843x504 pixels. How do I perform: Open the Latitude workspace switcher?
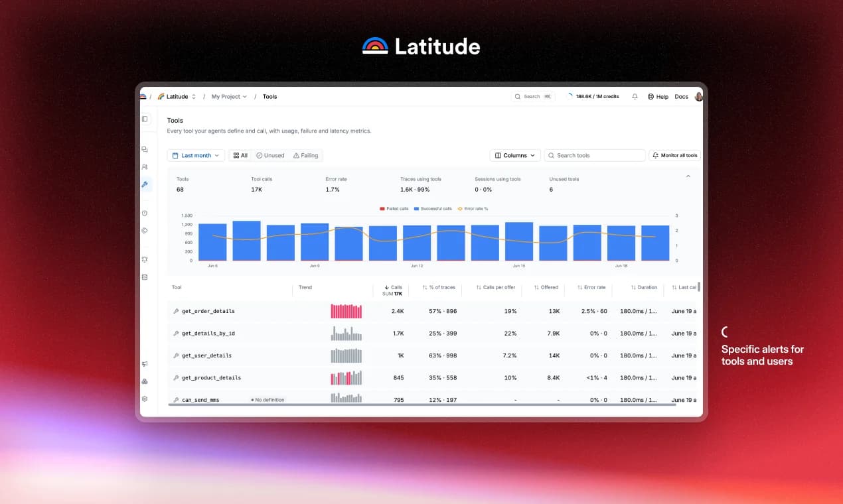(177, 96)
